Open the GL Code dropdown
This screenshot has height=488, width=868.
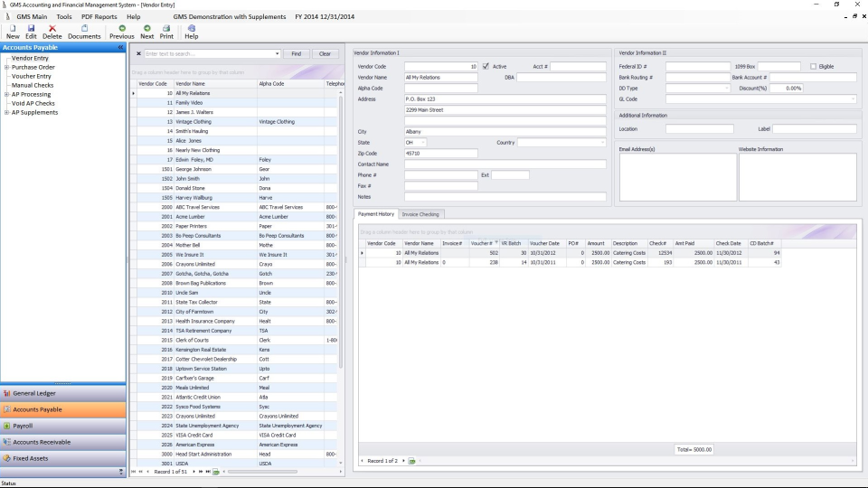(853, 99)
